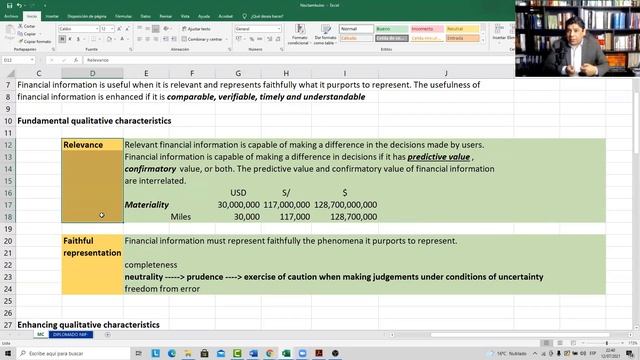Click the Undo arrow icon
This screenshot has height=360, width=640.
click(x=19, y=5)
